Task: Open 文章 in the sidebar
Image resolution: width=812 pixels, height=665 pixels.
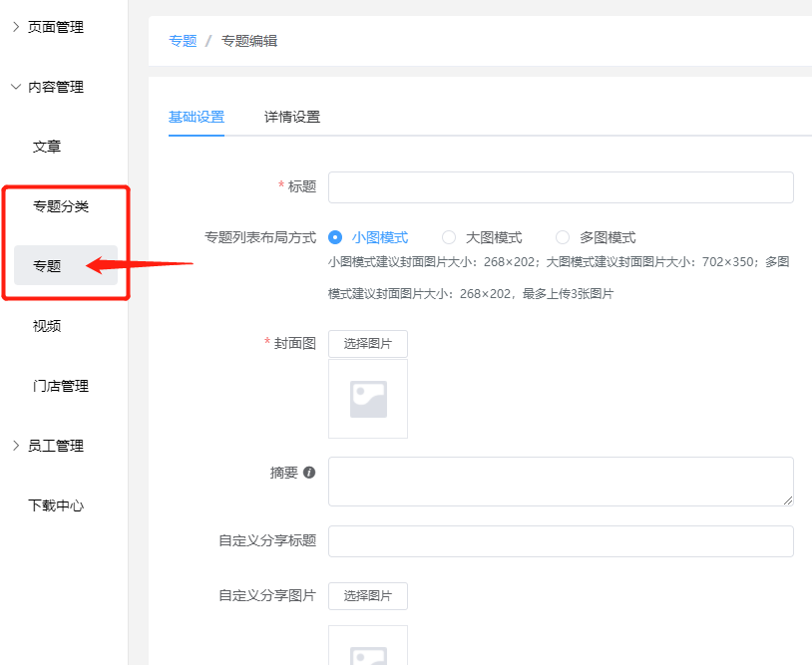Action: pos(47,147)
